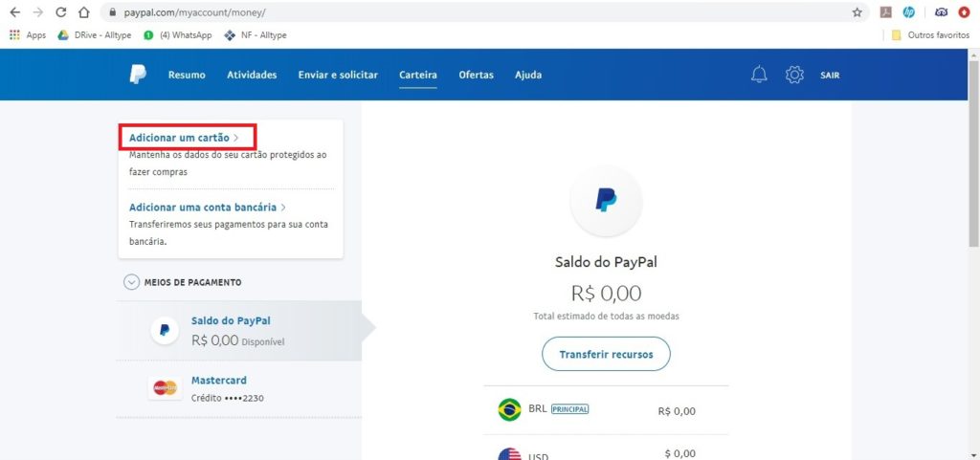Click the Transferir recursos button
This screenshot has height=460, width=980.
point(606,355)
